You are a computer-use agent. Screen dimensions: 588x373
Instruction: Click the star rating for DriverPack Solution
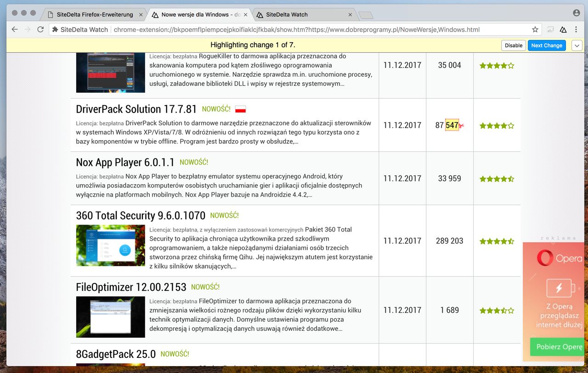pyautogui.click(x=497, y=125)
